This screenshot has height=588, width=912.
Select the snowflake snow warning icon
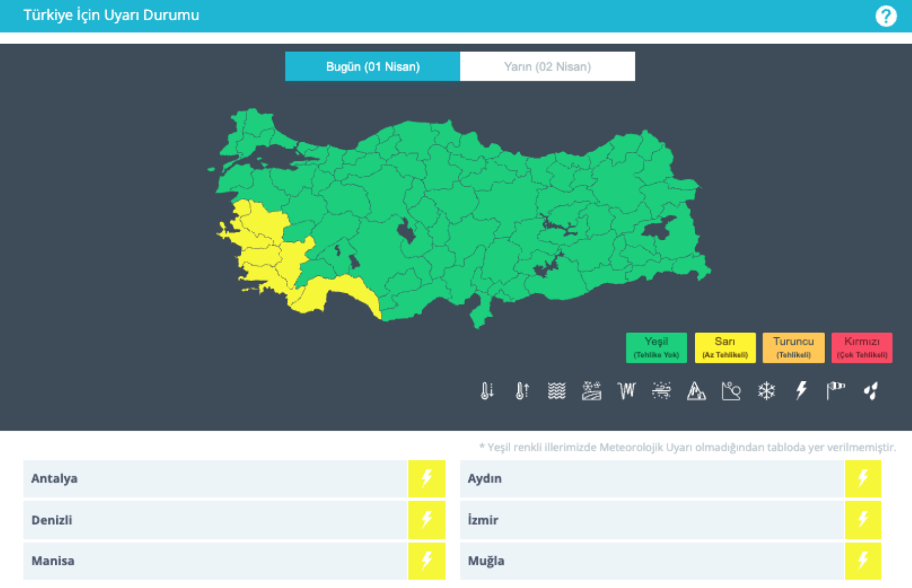(766, 391)
